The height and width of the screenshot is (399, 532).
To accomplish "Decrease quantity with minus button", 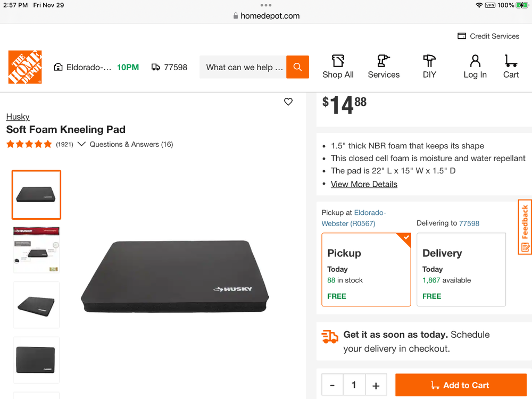I will click(x=332, y=385).
